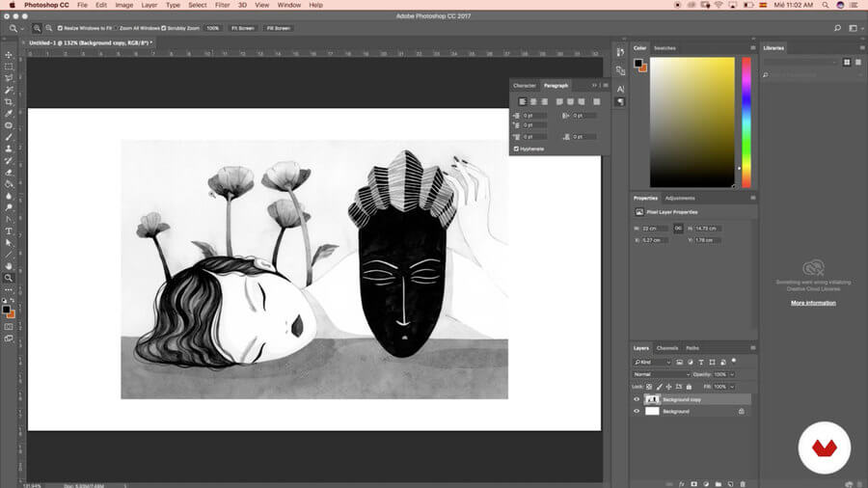Click the rainbow hue slider strip
Viewport: 868px width, 488px height.
(745, 122)
